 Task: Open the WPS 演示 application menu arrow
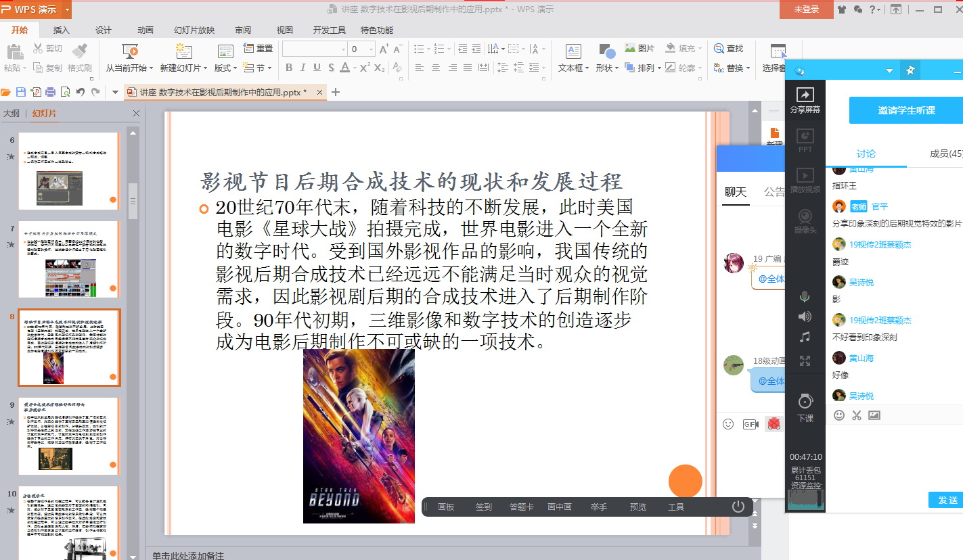click(x=67, y=9)
